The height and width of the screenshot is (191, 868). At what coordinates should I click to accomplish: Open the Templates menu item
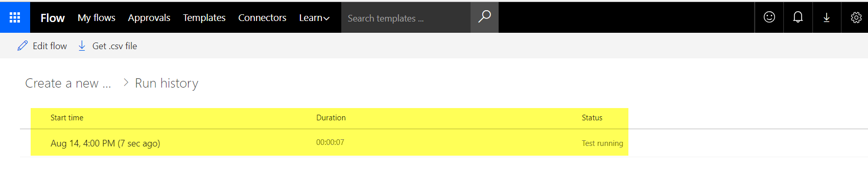pyautogui.click(x=204, y=18)
